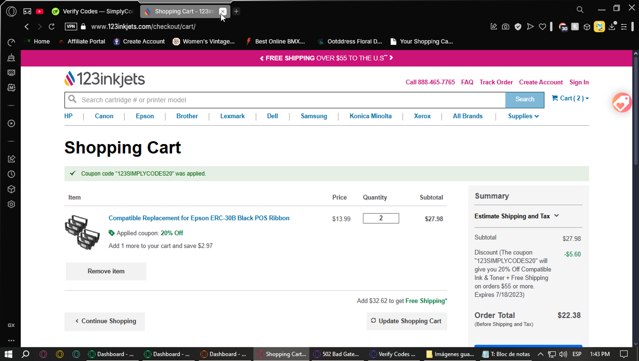Image resolution: width=639 pixels, height=361 pixels.
Task: Open the Create Account bookmark in bookmarks bar
Action: pyautogui.click(x=139, y=42)
